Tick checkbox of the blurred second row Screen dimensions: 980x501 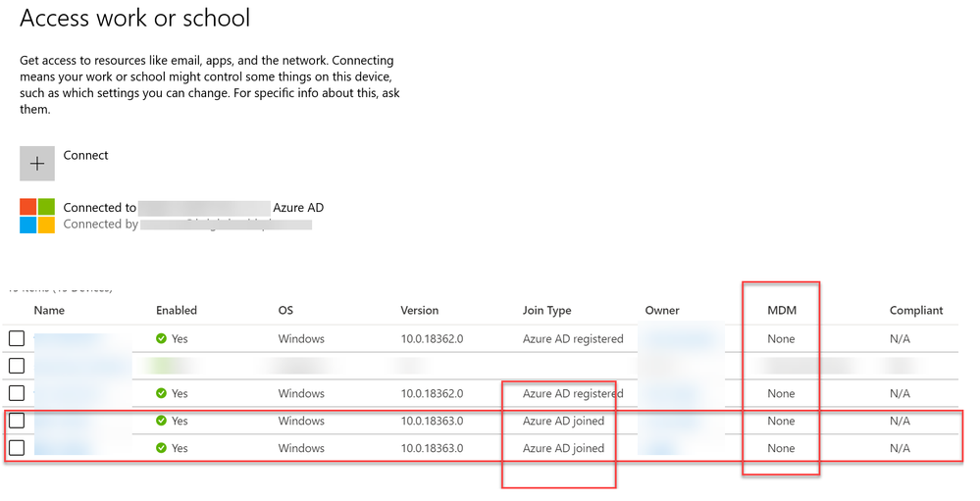(17, 366)
